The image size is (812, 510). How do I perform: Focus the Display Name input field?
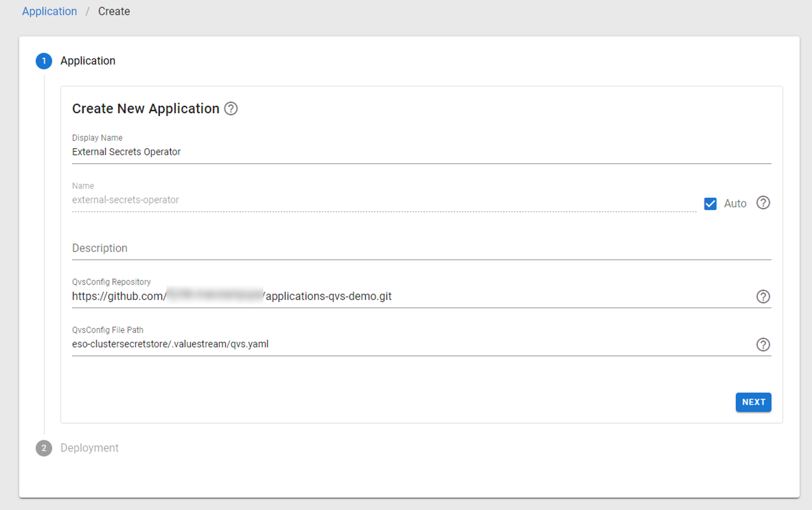coord(421,152)
